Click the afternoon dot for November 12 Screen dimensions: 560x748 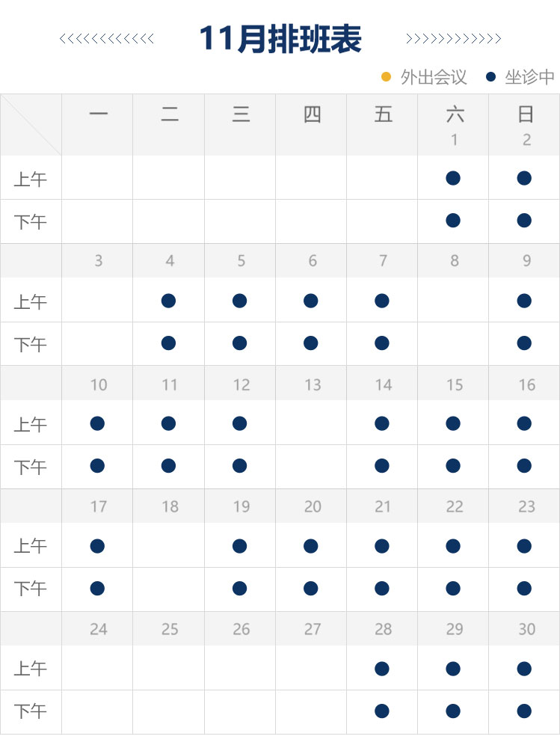(x=239, y=466)
